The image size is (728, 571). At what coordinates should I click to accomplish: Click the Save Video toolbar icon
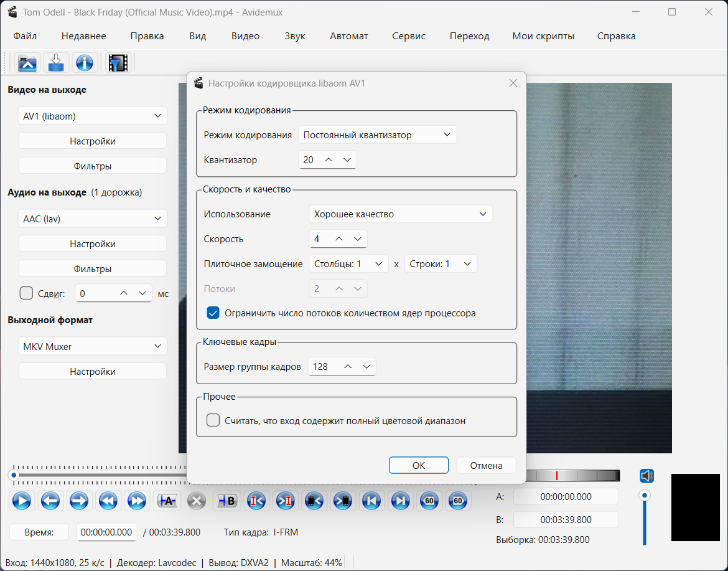pyautogui.click(x=56, y=63)
